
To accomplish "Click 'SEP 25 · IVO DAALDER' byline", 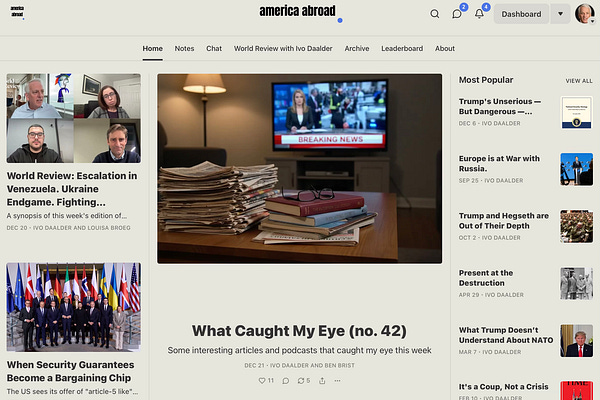I will click(x=491, y=180).
